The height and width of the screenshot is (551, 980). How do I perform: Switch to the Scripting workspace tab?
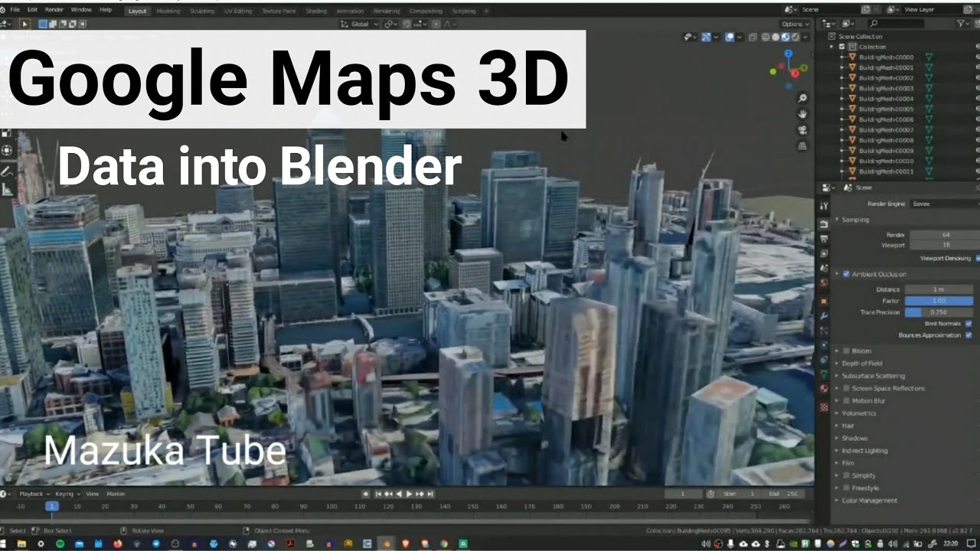[463, 11]
